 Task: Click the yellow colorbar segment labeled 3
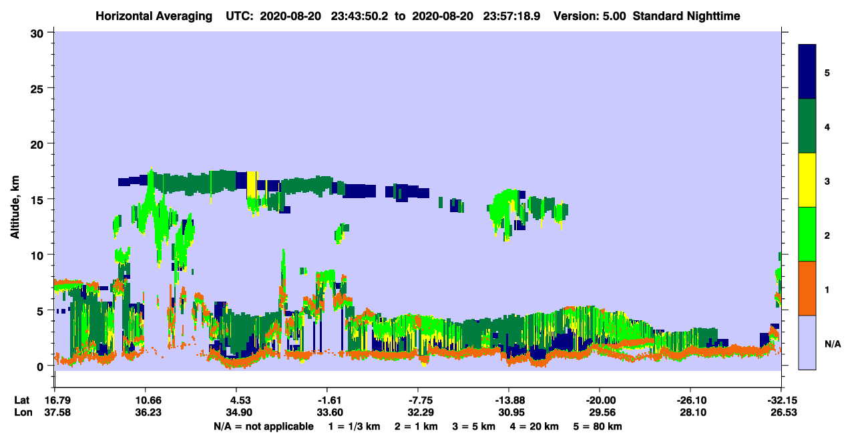click(807, 180)
